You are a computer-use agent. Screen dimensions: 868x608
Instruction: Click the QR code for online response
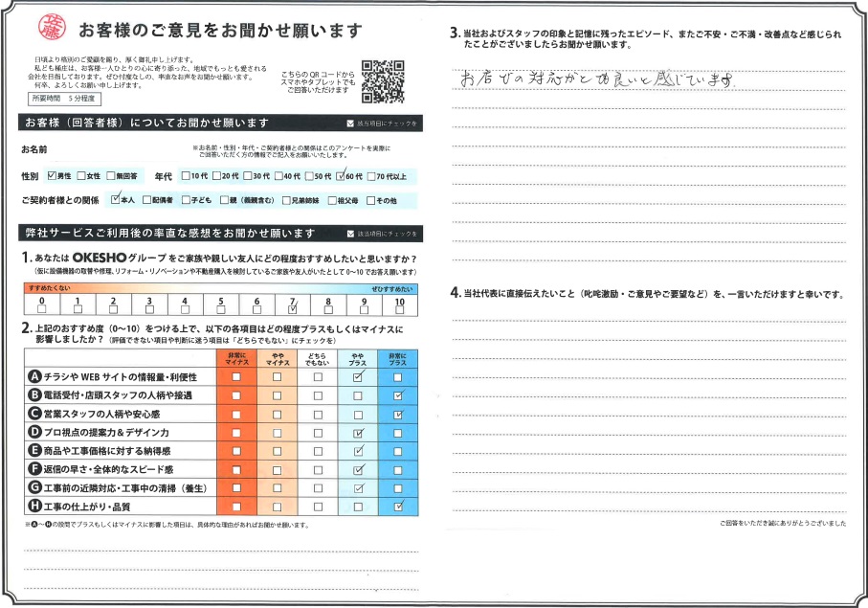coord(386,80)
